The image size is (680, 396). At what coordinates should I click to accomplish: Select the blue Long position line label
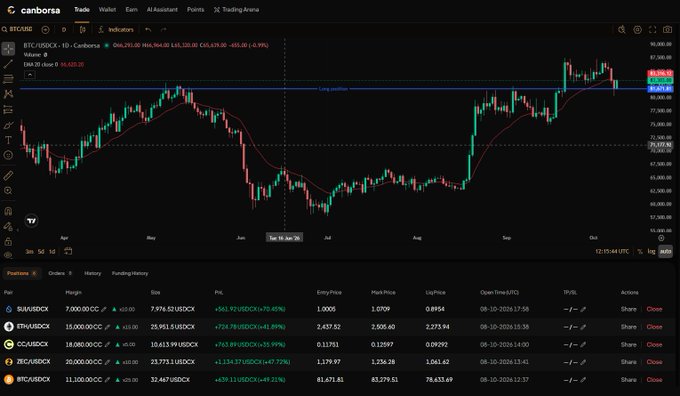pos(333,89)
